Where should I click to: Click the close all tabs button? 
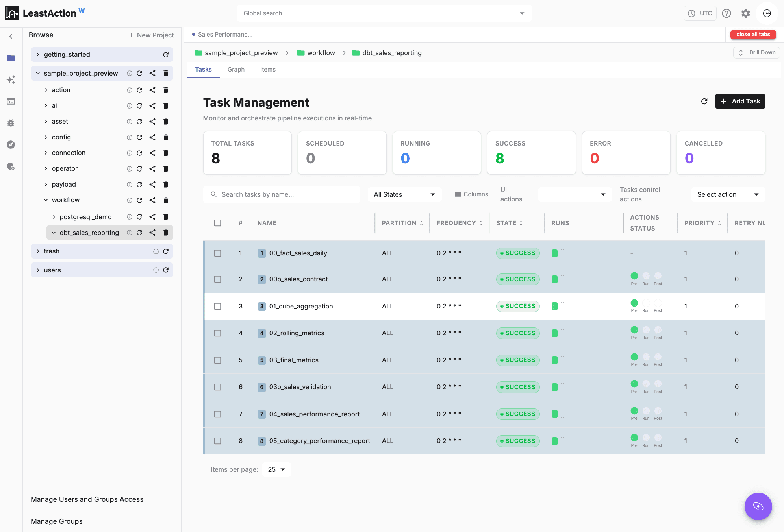tap(753, 35)
